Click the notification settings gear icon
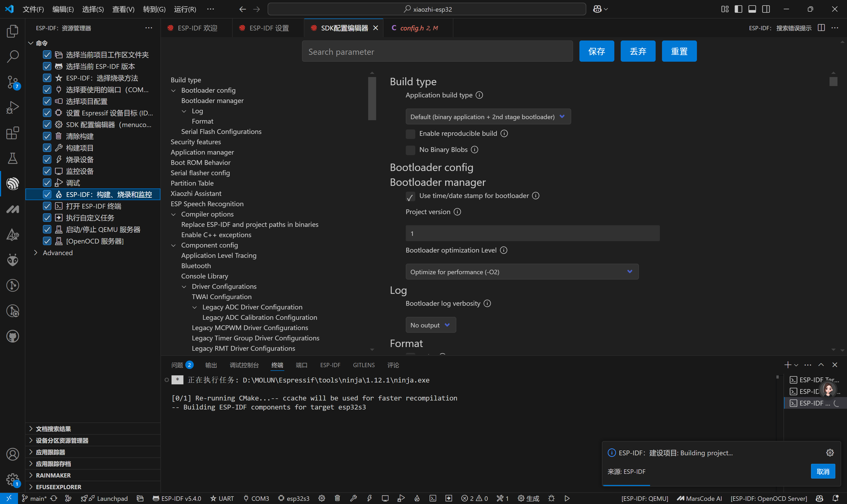 [x=830, y=453]
